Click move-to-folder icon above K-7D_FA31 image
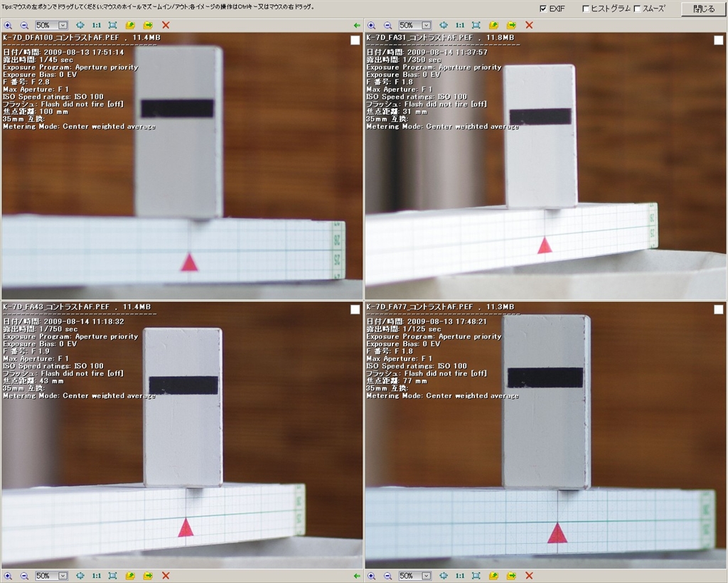728x583 pixels. click(511, 26)
